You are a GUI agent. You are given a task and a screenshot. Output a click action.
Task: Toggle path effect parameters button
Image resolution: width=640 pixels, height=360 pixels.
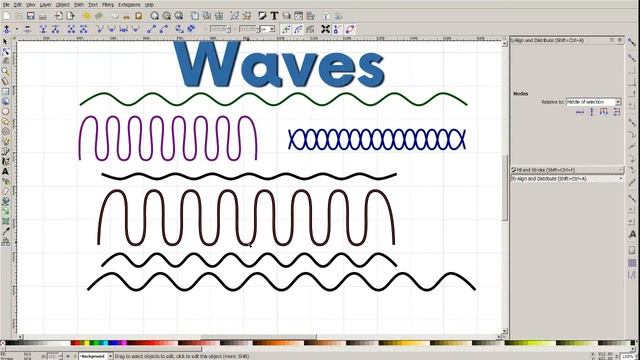[x=310, y=29]
